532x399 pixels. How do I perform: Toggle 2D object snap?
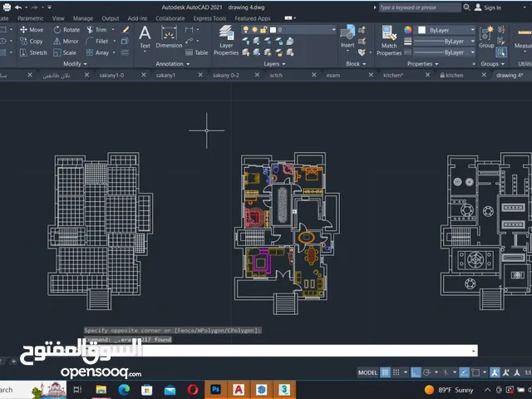pos(475,372)
